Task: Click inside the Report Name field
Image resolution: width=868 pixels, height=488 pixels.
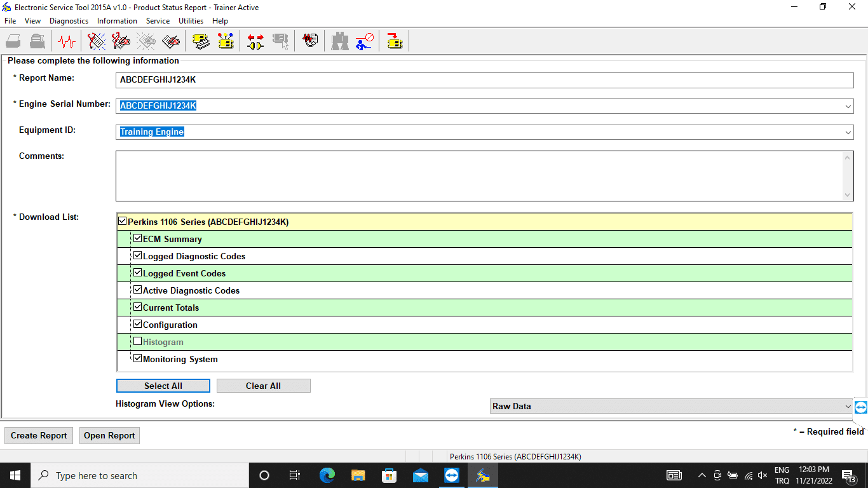Action: point(484,80)
